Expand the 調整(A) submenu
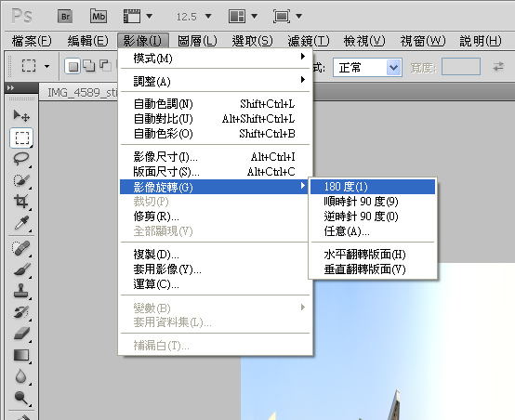The image size is (515, 420). [x=215, y=81]
